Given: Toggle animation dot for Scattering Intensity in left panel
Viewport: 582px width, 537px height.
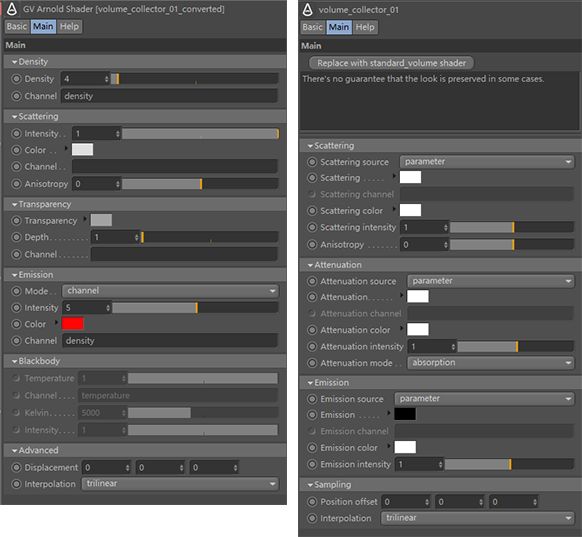Looking at the screenshot, I should 16,133.
